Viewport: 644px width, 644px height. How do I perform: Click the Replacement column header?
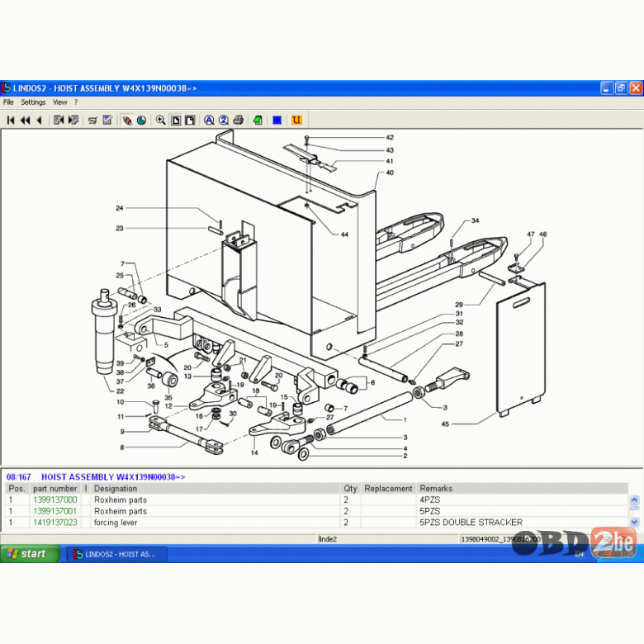point(388,488)
